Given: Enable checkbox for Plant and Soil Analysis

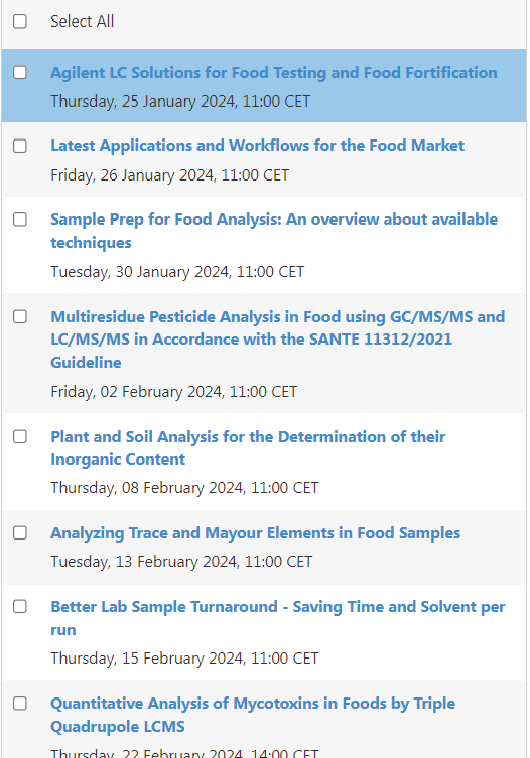Looking at the screenshot, I should coord(20,436).
